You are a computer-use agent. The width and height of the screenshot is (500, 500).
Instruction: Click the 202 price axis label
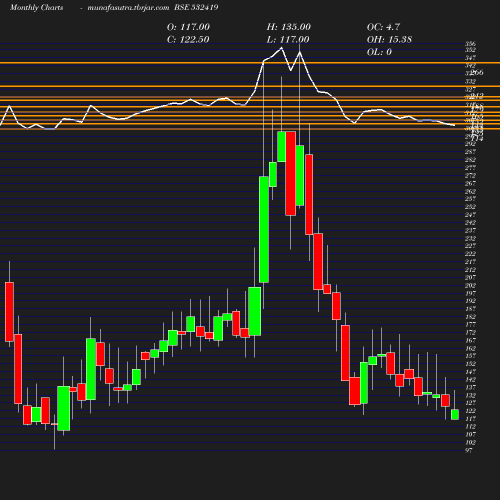point(470,285)
